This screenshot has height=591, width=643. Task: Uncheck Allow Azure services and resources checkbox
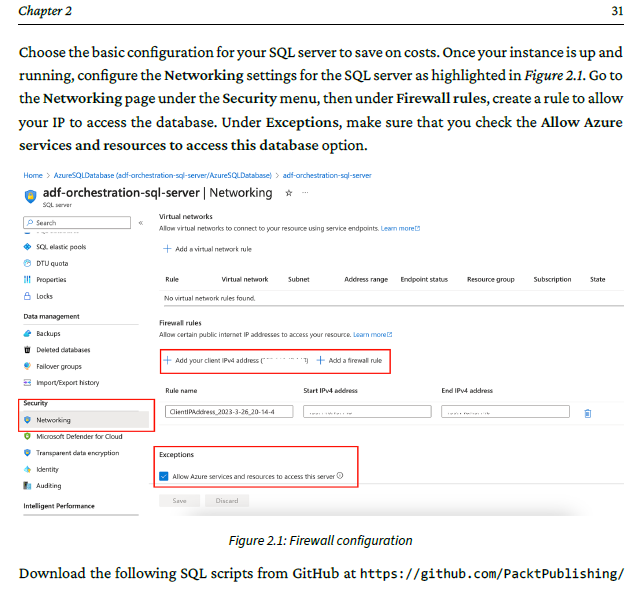click(164, 476)
